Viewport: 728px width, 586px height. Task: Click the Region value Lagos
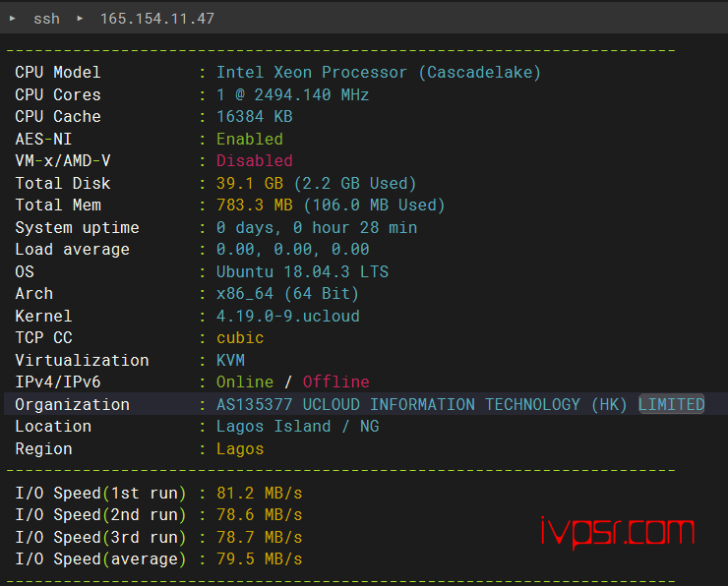(240, 448)
